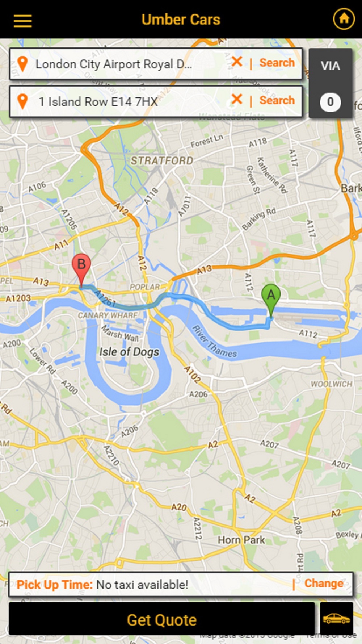Tap the Pick Up Time status bar
This screenshot has width=362, height=644.
(x=181, y=584)
